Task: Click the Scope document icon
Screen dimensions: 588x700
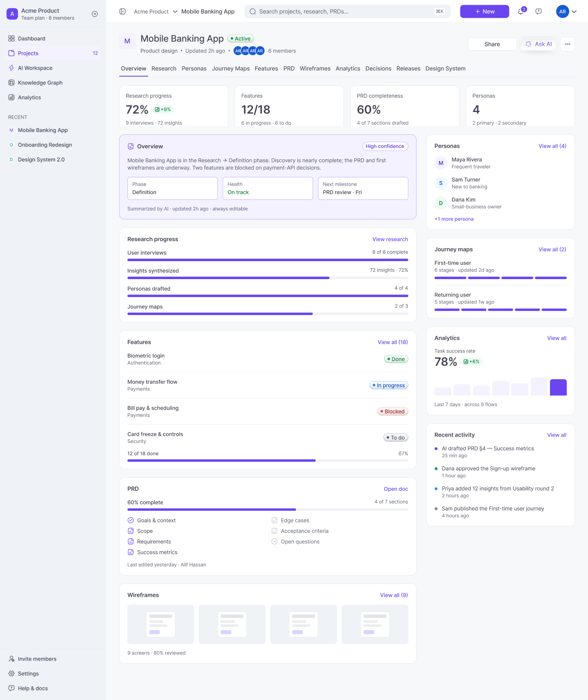Action: (131, 531)
